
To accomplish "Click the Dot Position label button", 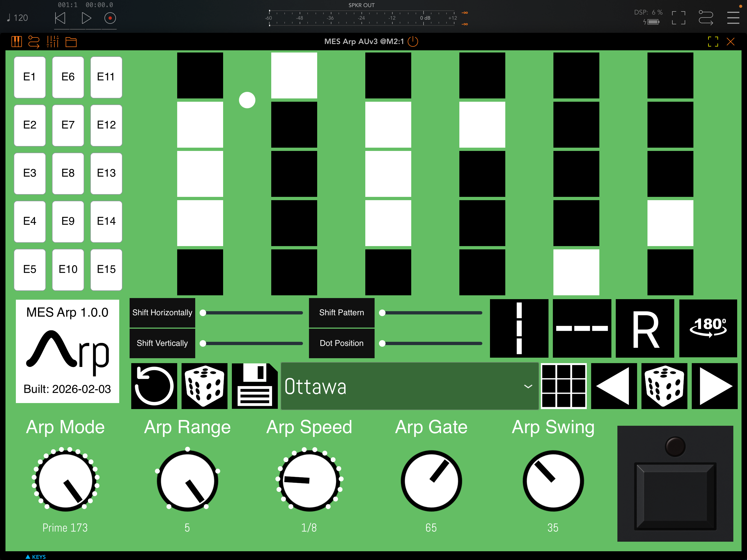I will [342, 343].
